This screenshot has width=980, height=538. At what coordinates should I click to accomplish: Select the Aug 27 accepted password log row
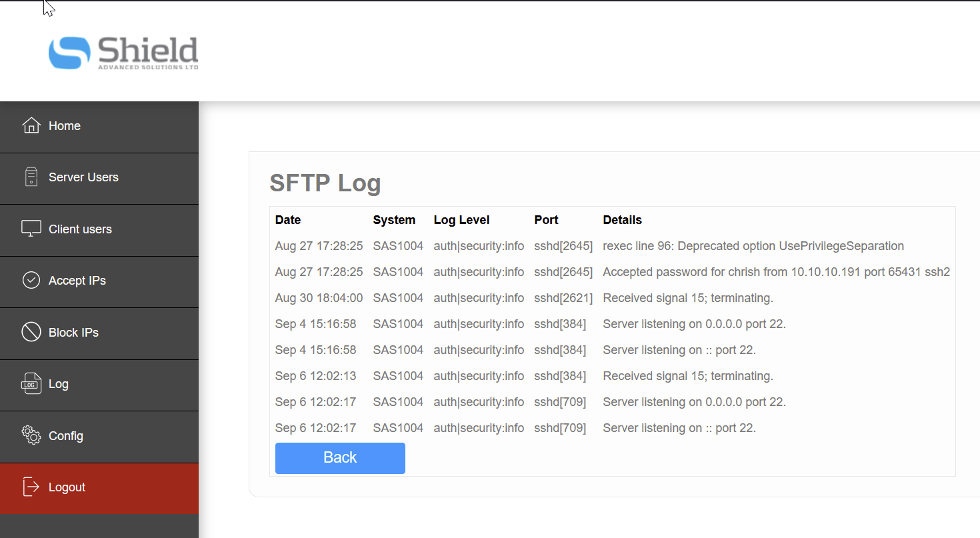point(600,271)
